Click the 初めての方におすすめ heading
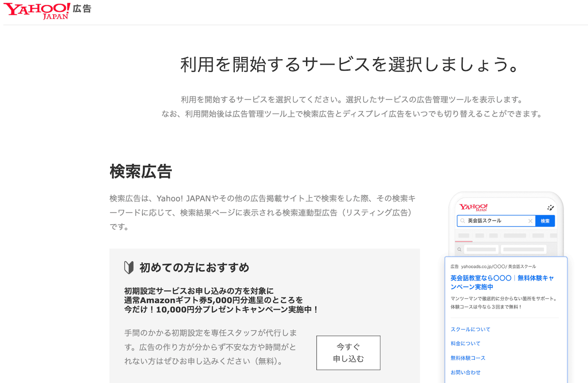Image resolution: width=588 pixels, height=383 pixels. (194, 267)
